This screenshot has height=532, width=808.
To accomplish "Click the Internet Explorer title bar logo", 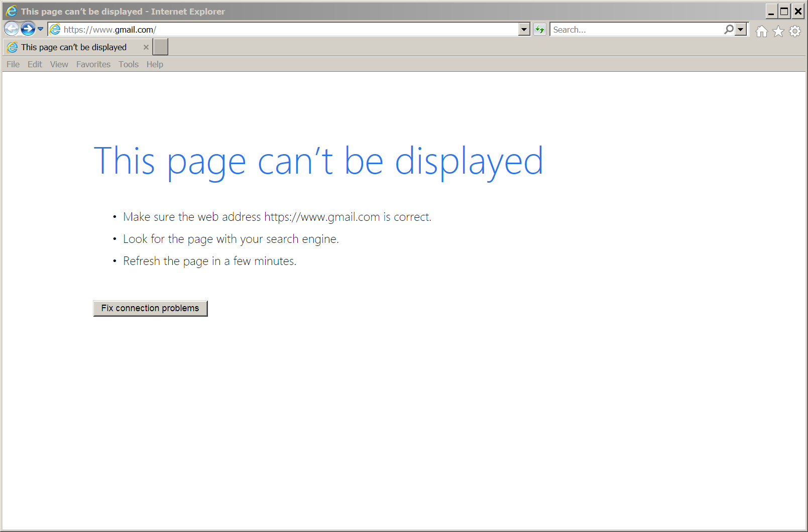I will point(12,11).
